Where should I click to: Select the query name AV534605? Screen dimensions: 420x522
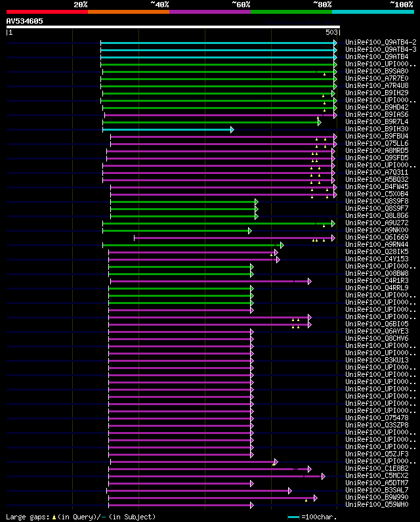pos(25,21)
